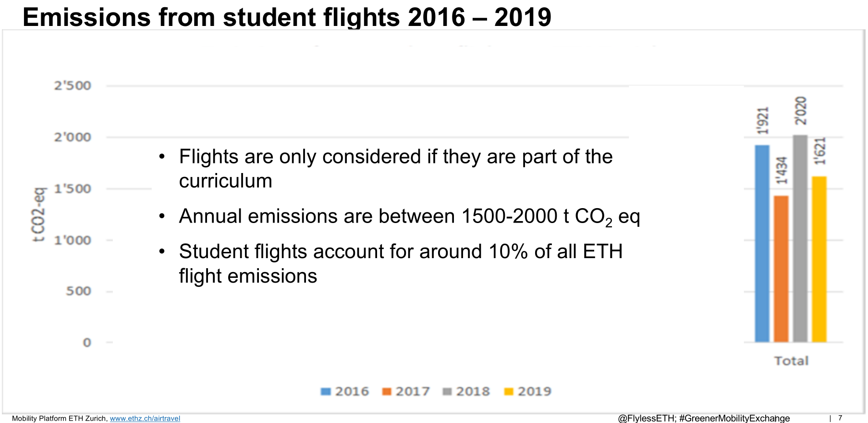This screenshot has width=868, height=423.
Task: Click the 2'020 data label
Action: click(801, 111)
